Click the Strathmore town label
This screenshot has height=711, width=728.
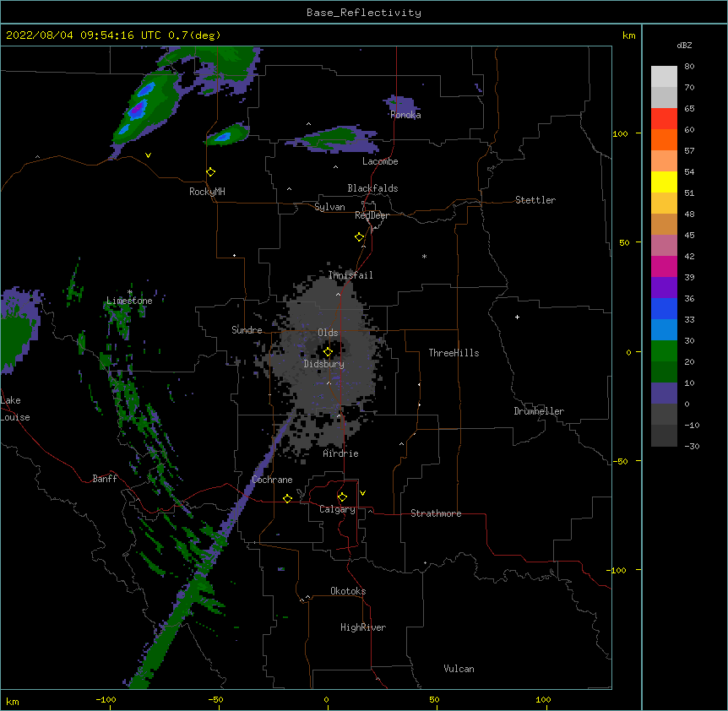pos(436,513)
